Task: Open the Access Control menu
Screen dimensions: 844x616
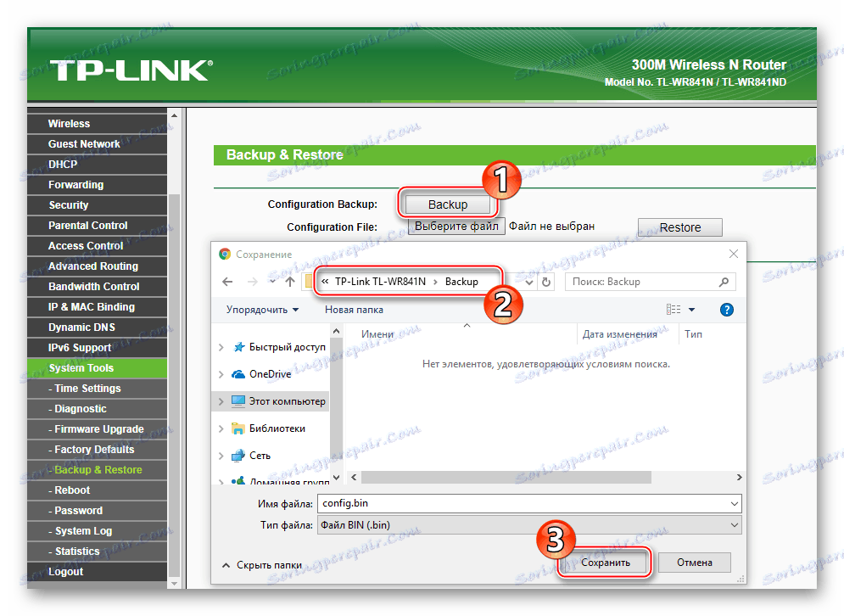Action: pyautogui.click(x=98, y=245)
